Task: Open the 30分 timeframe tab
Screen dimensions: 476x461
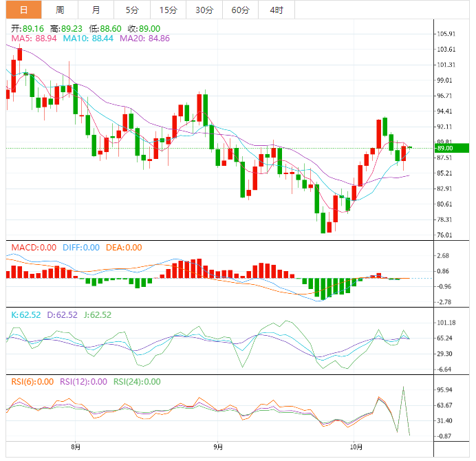Action: 204,10
